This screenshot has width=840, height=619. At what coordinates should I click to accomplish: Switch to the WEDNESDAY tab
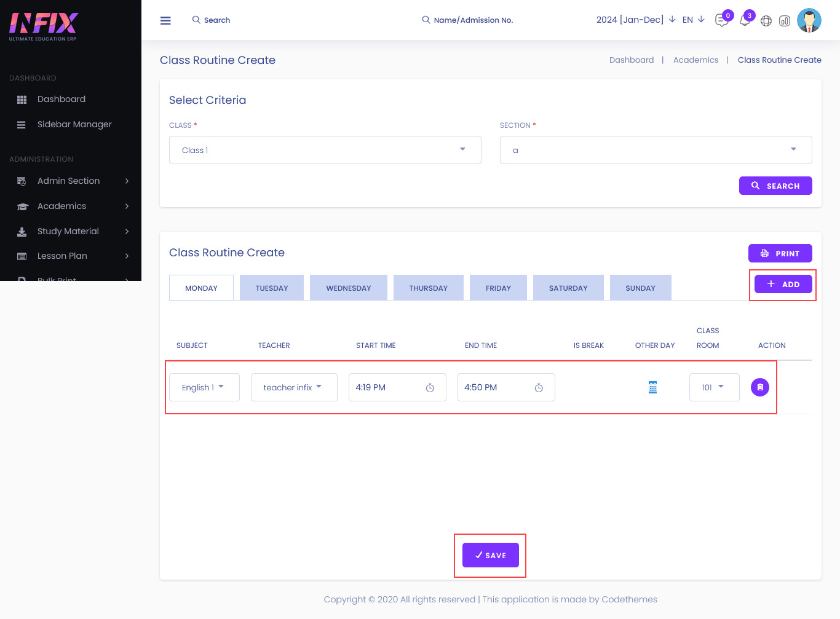(x=349, y=288)
